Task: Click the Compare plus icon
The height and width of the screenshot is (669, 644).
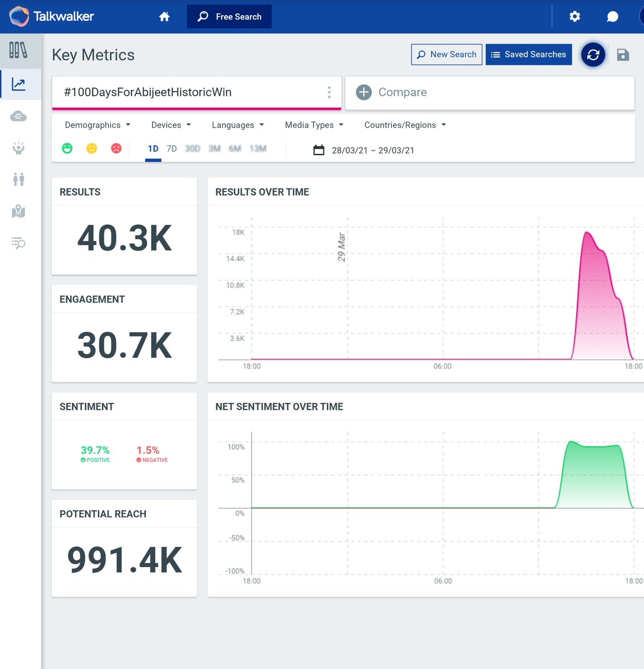Action: [x=364, y=93]
